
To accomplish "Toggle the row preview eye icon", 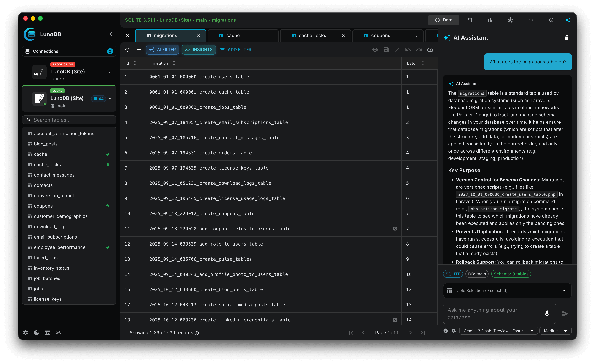I will tap(375, 49).
